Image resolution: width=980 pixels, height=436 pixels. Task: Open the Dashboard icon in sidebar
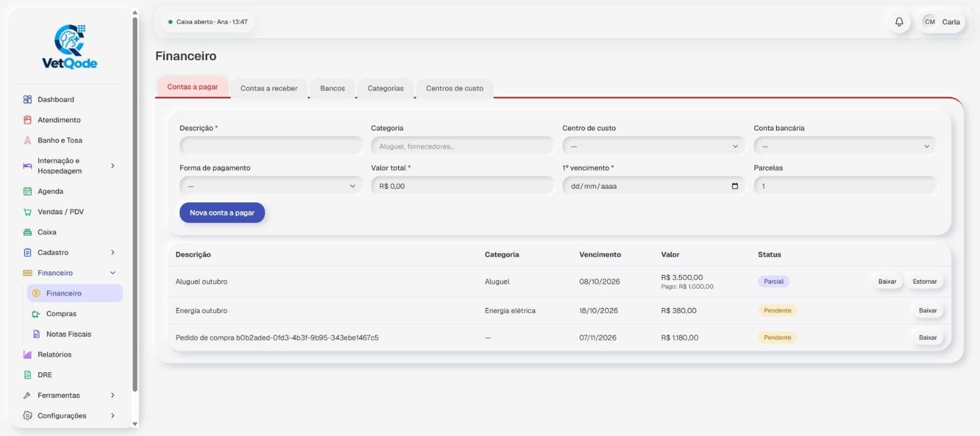click(27, 99)
